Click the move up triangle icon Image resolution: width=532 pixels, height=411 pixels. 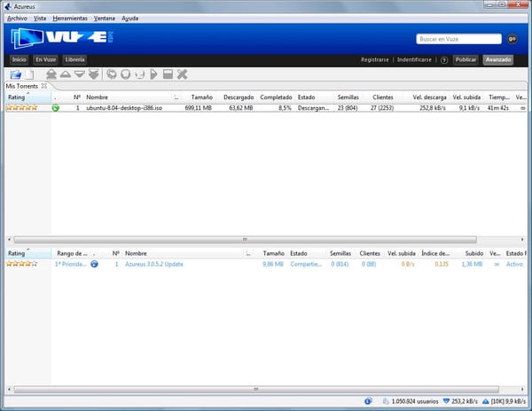coord(65,74)
